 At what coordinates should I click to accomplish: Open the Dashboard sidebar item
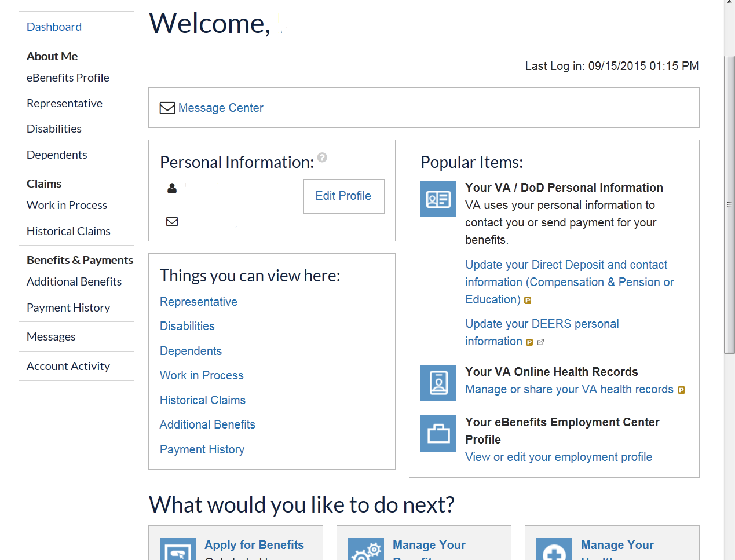(x=54, y=27)
